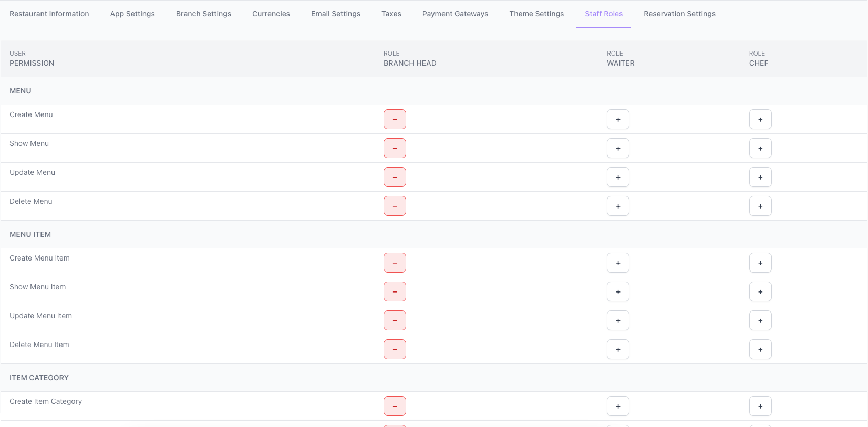Grant Update Menu Item to Chef
The image size is (868, 427).
[760, 320]
